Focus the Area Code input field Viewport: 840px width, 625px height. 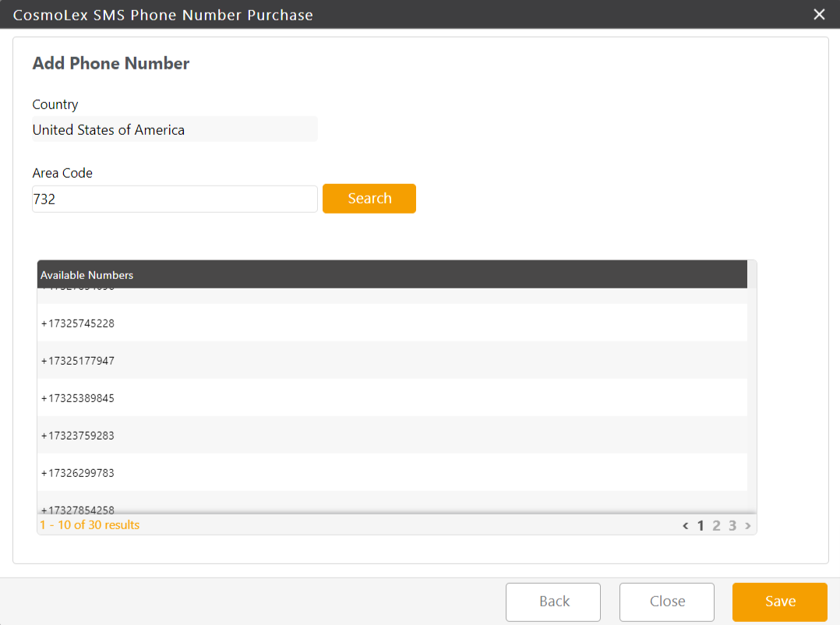click(x=175, y=200)
